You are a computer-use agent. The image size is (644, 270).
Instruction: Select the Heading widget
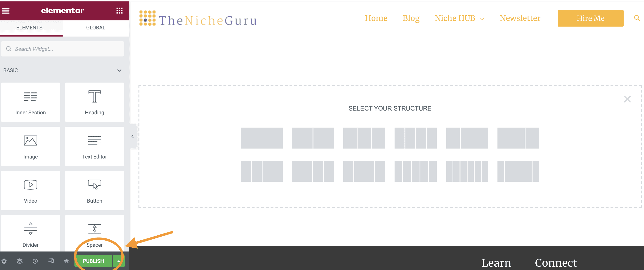tap(95, 102)
